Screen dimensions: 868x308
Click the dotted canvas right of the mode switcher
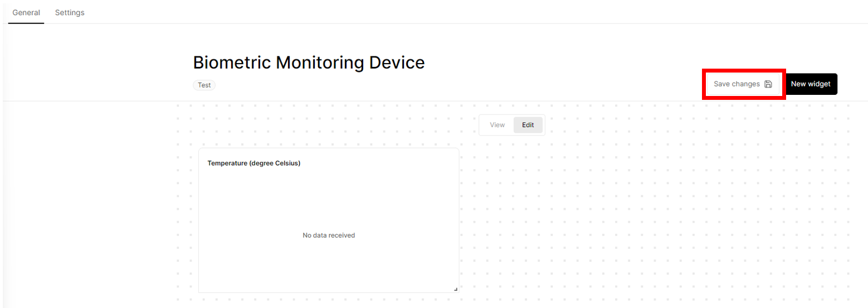click(669, 125)
